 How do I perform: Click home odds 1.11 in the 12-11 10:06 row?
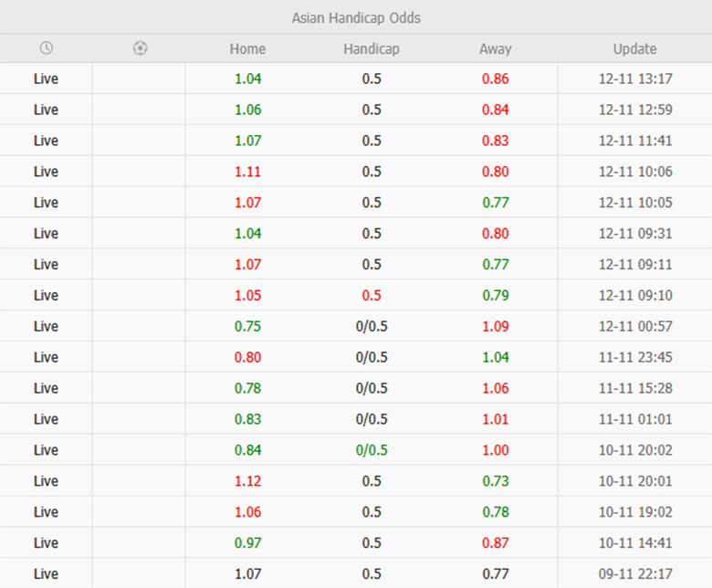coord(247,172)
